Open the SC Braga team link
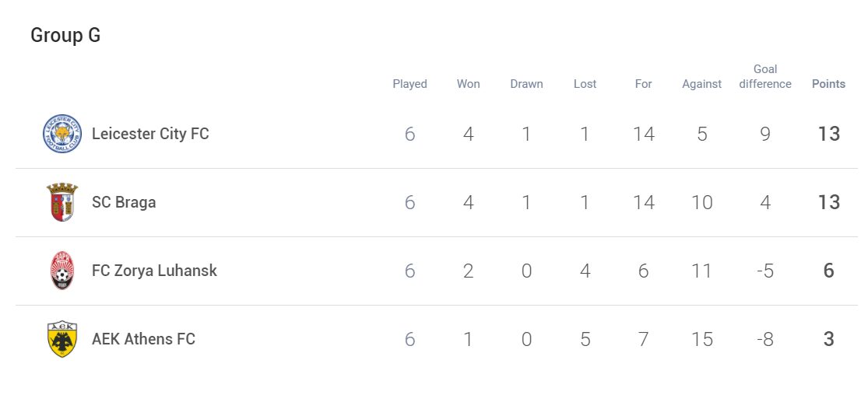868x402 pixels. 124,202
